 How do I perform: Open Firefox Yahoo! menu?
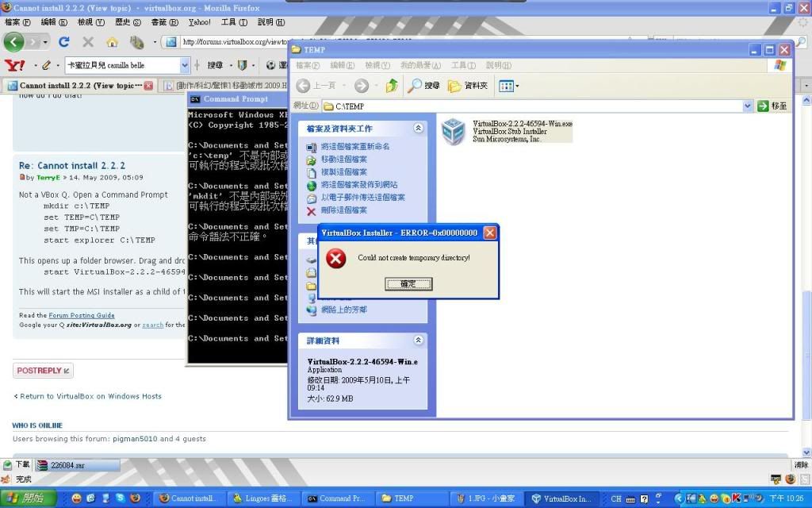point(200,22)
